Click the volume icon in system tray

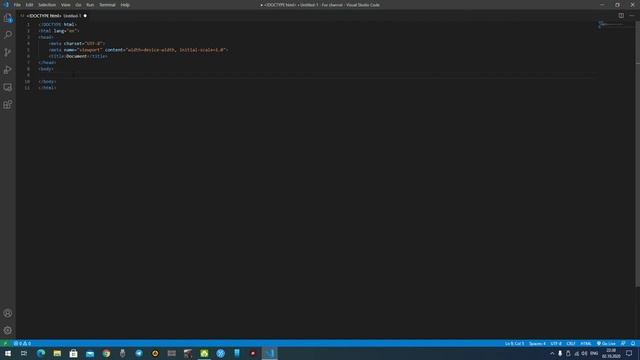(584, 353)
